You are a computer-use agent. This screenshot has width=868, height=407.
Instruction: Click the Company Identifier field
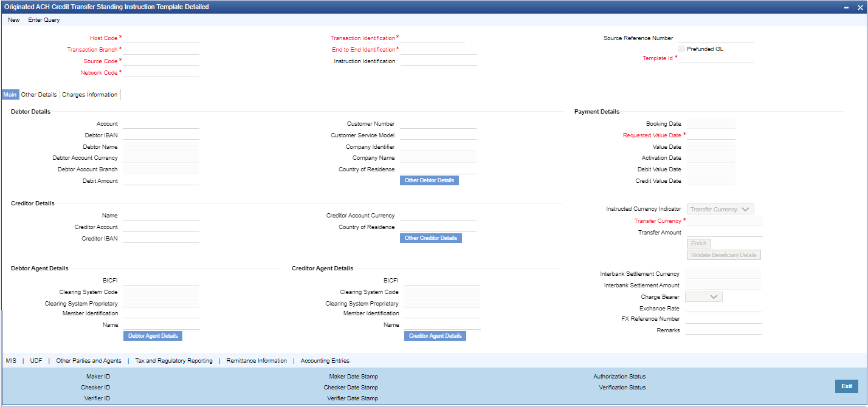pos(438,146)
